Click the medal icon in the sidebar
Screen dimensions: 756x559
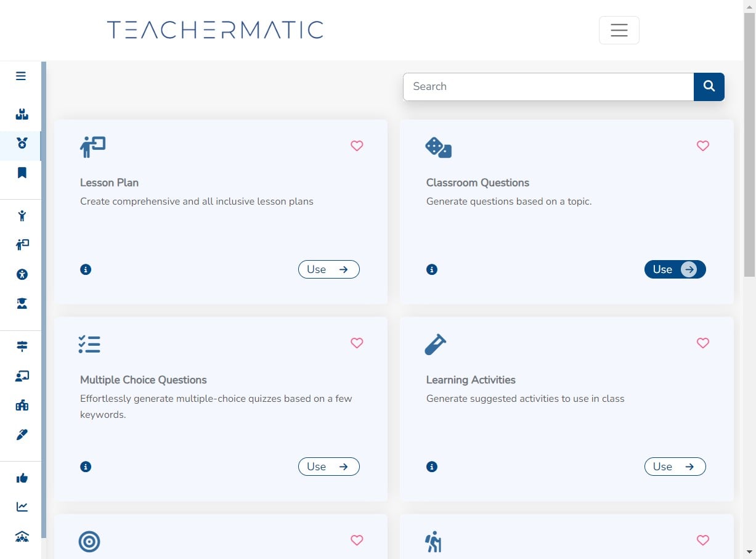click(x=22, y=144)
